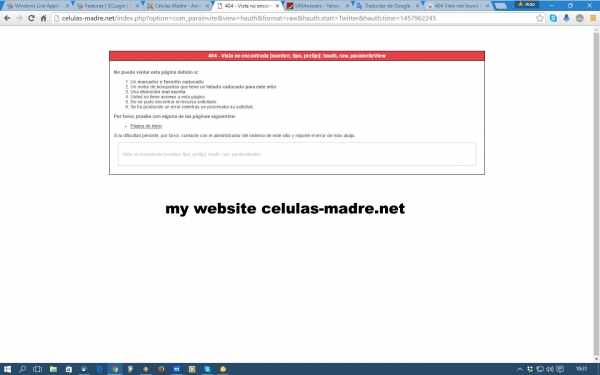Go back using the back arrow

click(7, 18)
